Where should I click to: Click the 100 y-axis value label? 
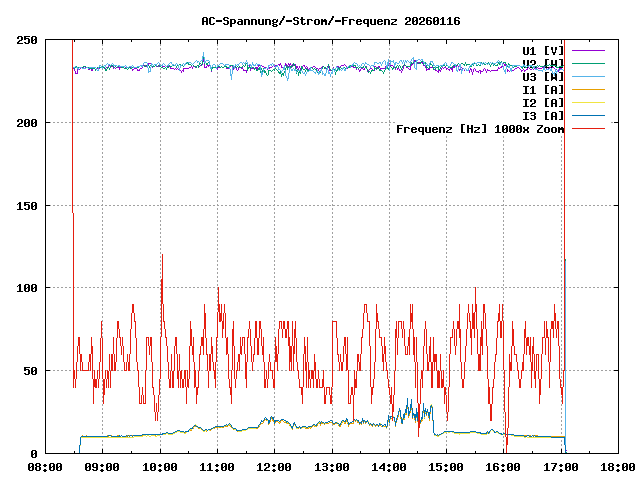[28, 288]
